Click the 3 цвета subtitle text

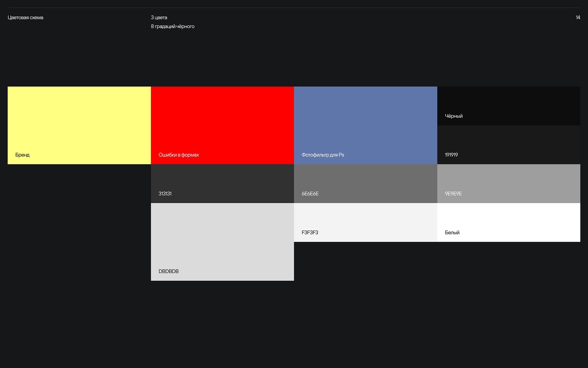coord(159,17)
